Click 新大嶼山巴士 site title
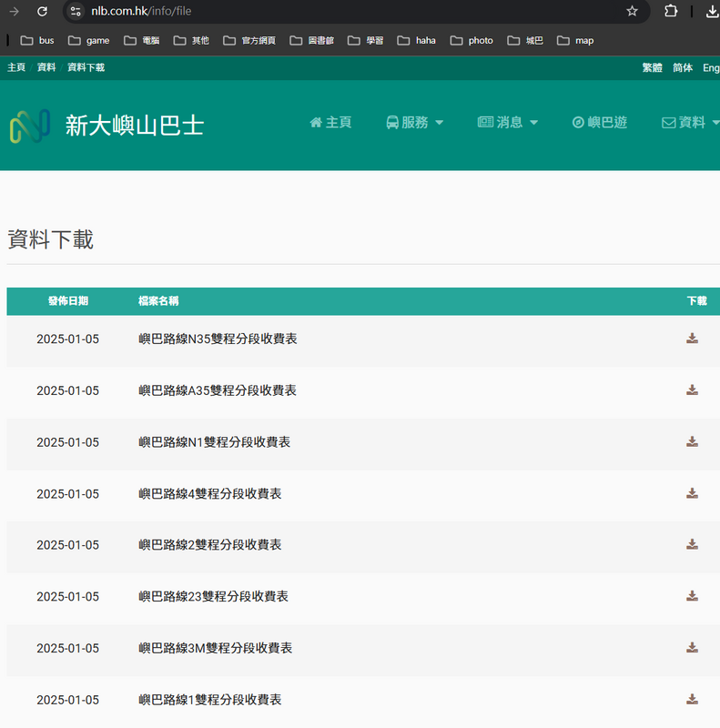The height and width of the screenshot is (728, 720). (x=135, y=126)
